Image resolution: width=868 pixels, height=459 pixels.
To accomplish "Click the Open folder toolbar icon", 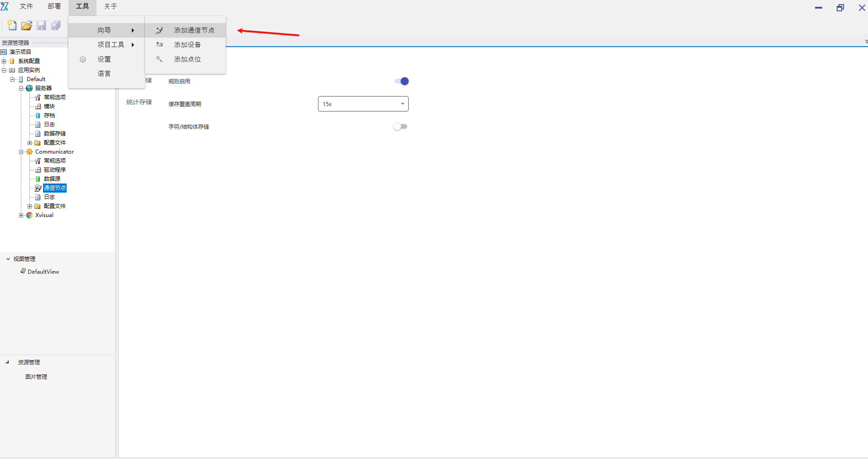I will click(27, 25).
